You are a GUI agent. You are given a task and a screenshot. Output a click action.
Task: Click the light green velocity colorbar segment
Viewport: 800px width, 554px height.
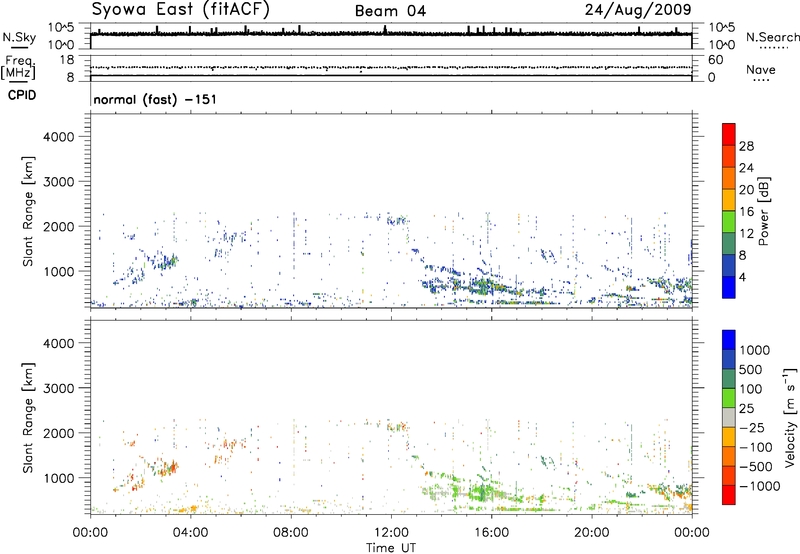click(729, 398)
